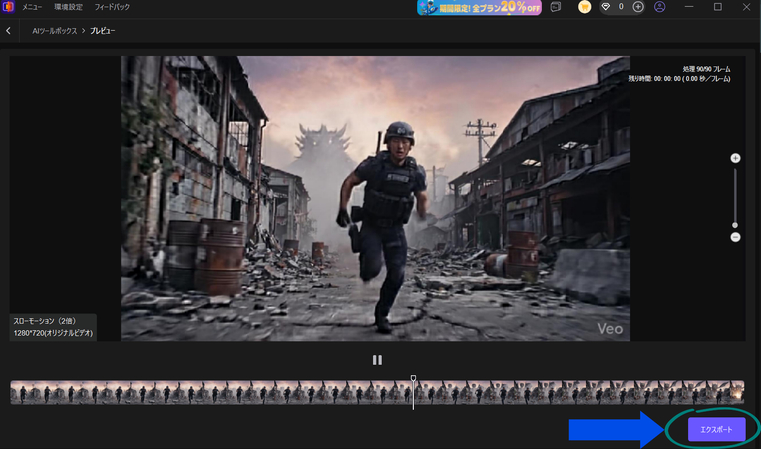Open the task list icon beside the banner
761x449 pixels.
click(556, 7)
